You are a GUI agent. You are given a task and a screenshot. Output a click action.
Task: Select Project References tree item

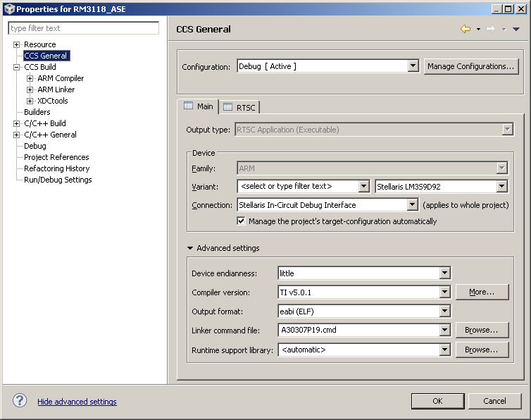pyautogui.click(x=56, y=157)
